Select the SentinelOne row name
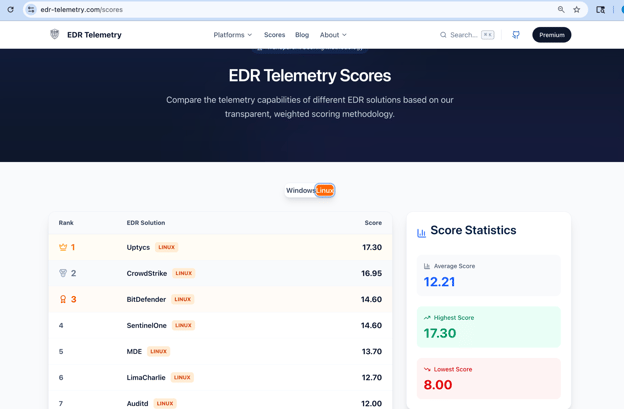 click(x=146, y=325)
